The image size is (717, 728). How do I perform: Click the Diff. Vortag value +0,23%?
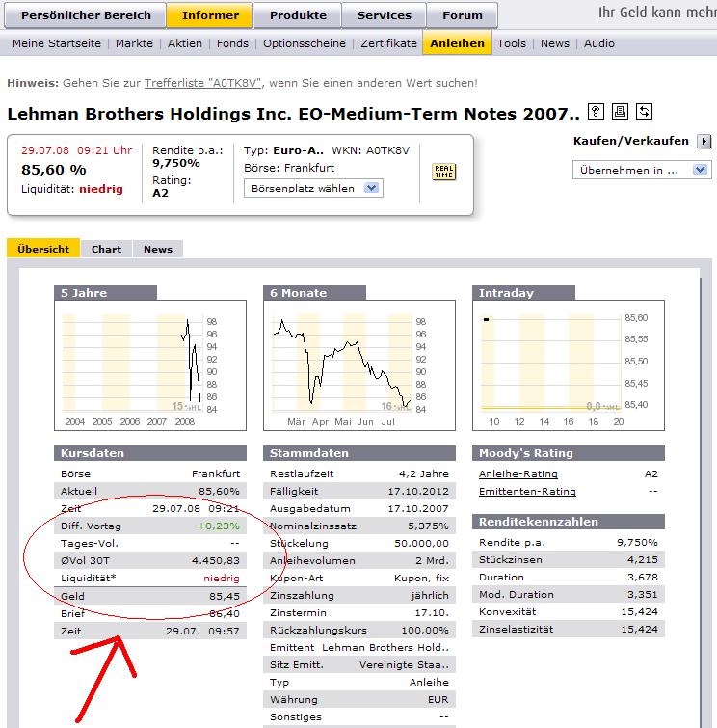[x=219, y=526]
